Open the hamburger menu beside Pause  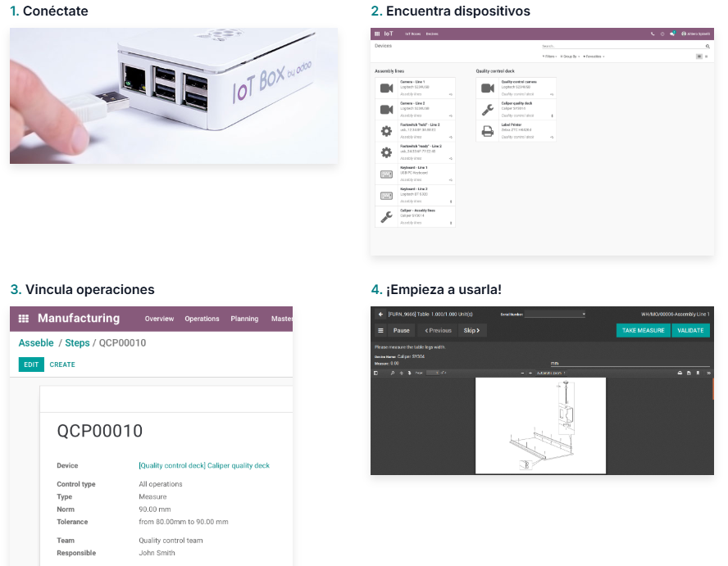coord(380,331)
